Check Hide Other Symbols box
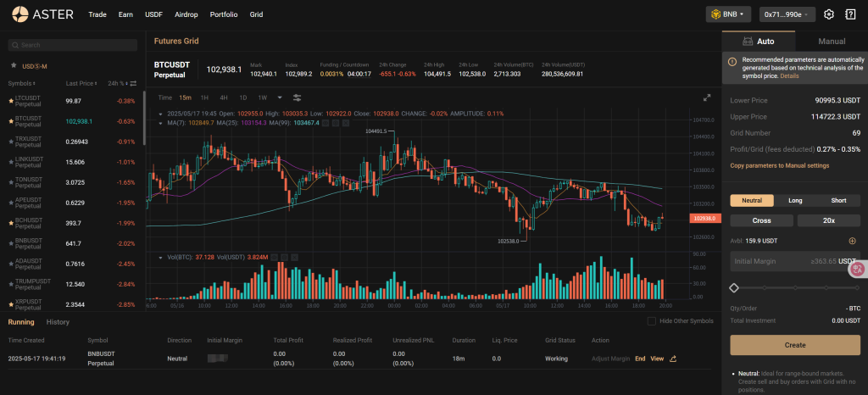868x395 pixels. click(652, 321)
